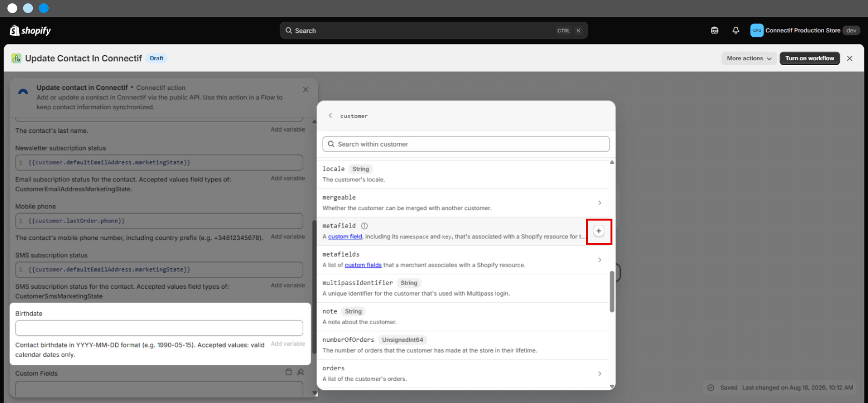Viewport: 868px width, 403px height.
Task: Focus the Newsletter subscription status field
Action: click(x=159, y=163)
